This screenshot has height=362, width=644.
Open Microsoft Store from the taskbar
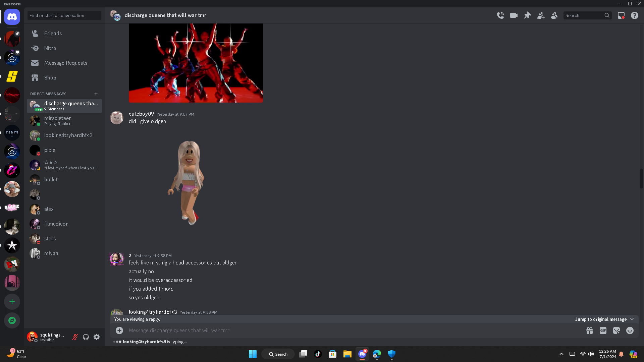(332, 354)
